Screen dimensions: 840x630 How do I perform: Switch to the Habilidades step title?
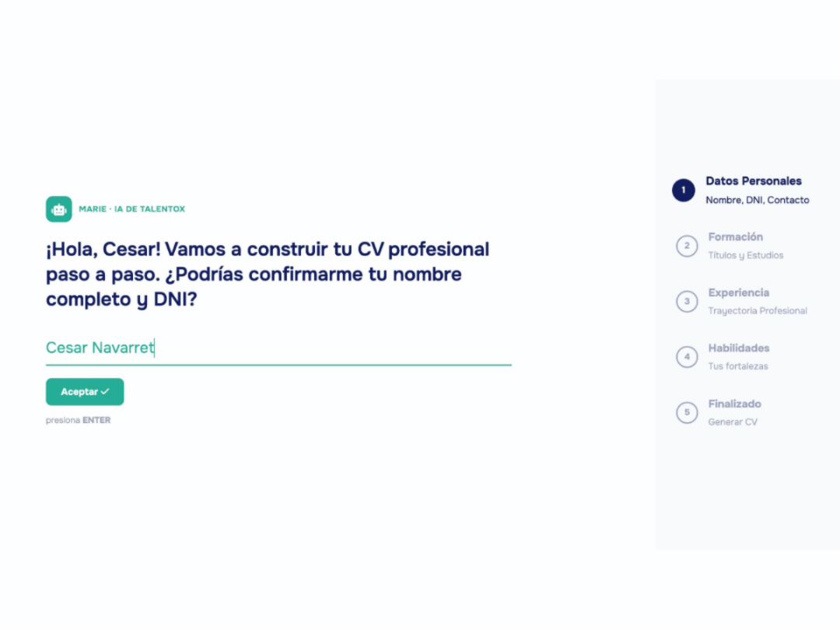click(x=738, y=348)
